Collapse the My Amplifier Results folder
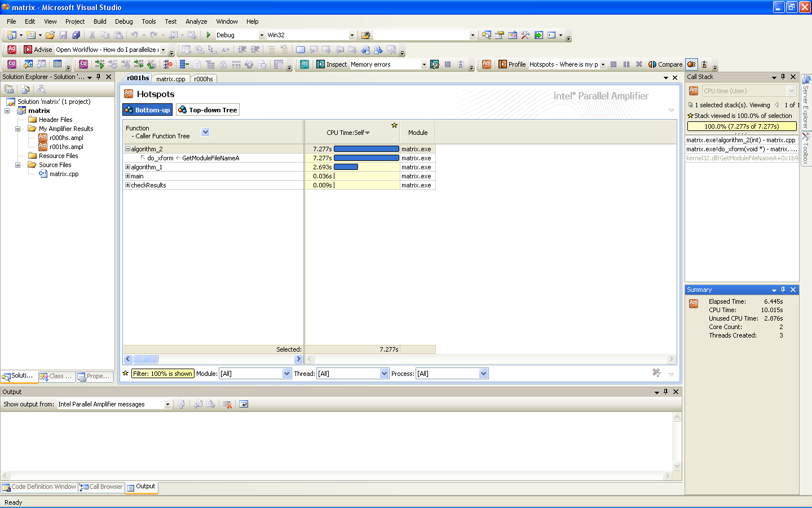 (18, 129)
